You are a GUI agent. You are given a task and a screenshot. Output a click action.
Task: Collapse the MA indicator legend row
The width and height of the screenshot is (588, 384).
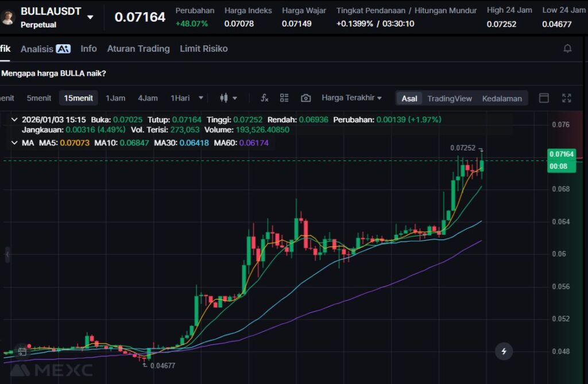14,142
